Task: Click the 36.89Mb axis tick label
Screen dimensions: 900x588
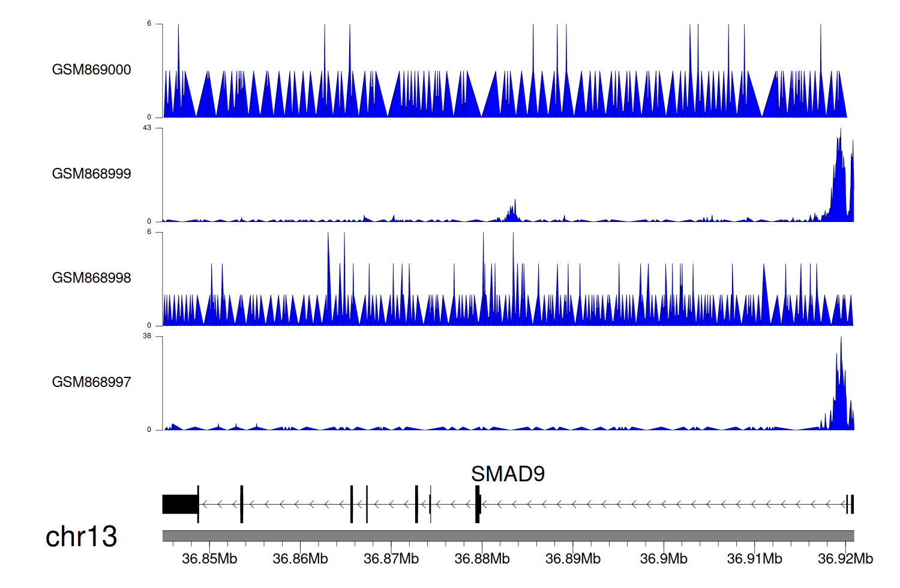Action: [572, 559]
